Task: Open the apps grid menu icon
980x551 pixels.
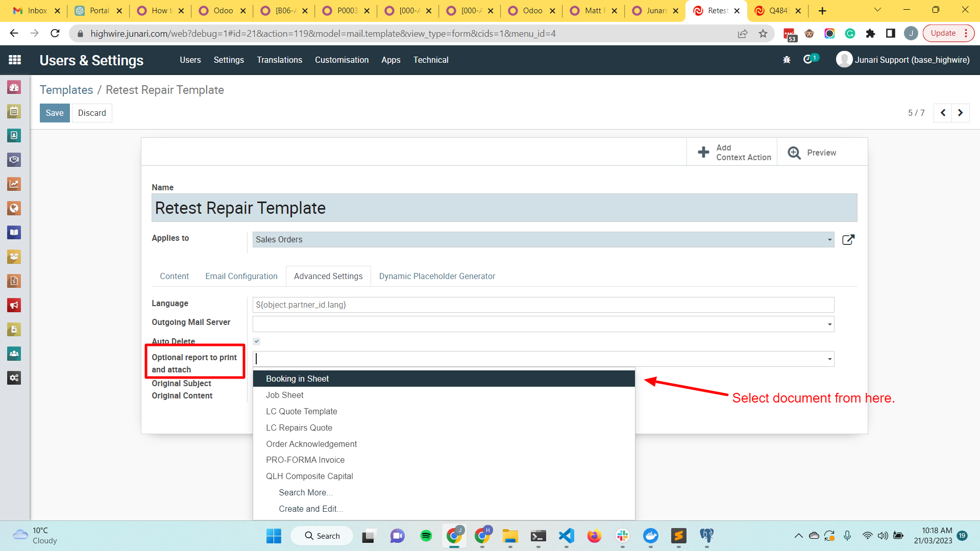Action: point(15,60)
